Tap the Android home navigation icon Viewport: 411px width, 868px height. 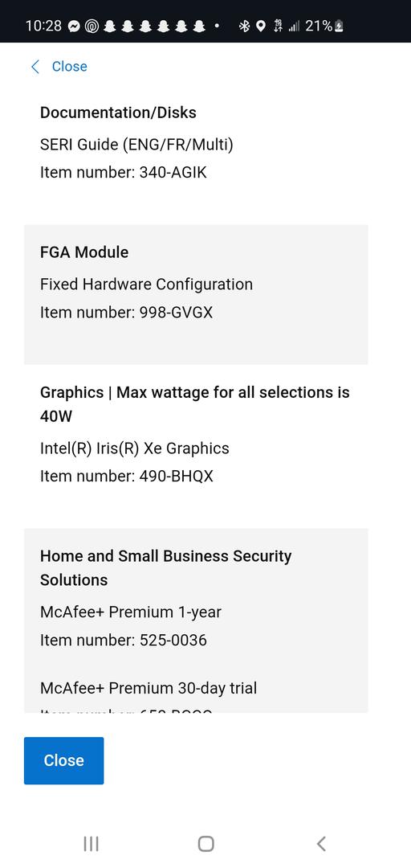click(x=205, y=844)
